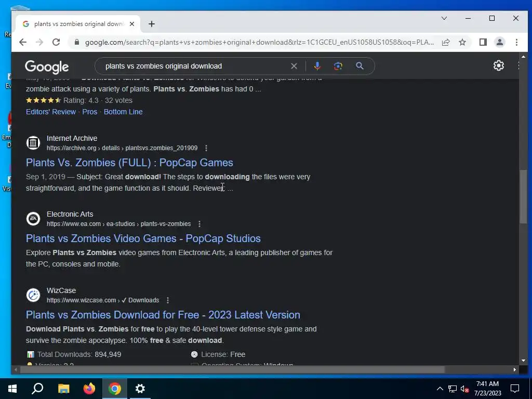This screenshot has width=532, height=399.
Task: Open Plants vs Zombies Video Games PopCap Studios
Action: pyautogui.click(x=143, y=238)
